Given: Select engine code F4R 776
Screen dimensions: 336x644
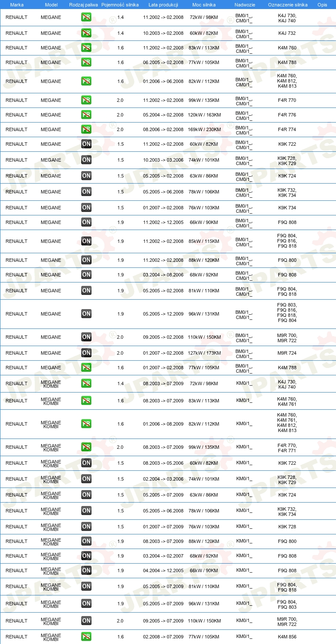Looking at the screenshot, I should [287, 115].
